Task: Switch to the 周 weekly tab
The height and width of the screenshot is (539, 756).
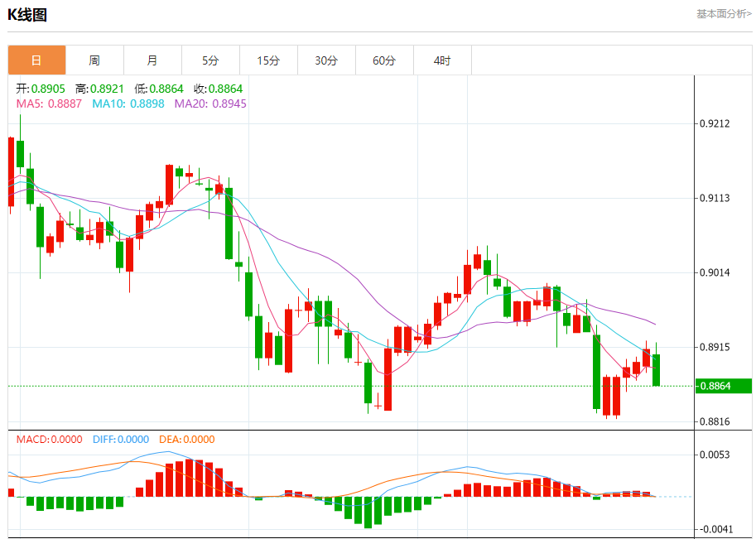Action: click(94, 60)
